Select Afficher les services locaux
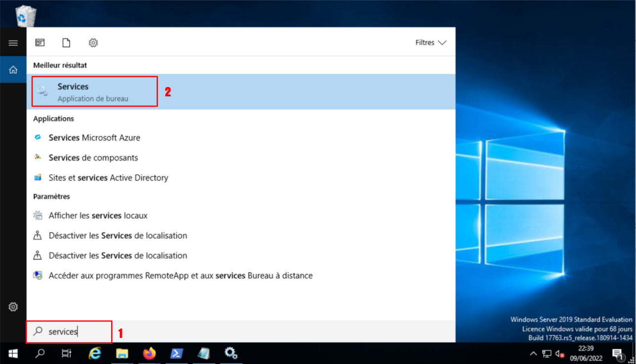 (x=98, y=216)
